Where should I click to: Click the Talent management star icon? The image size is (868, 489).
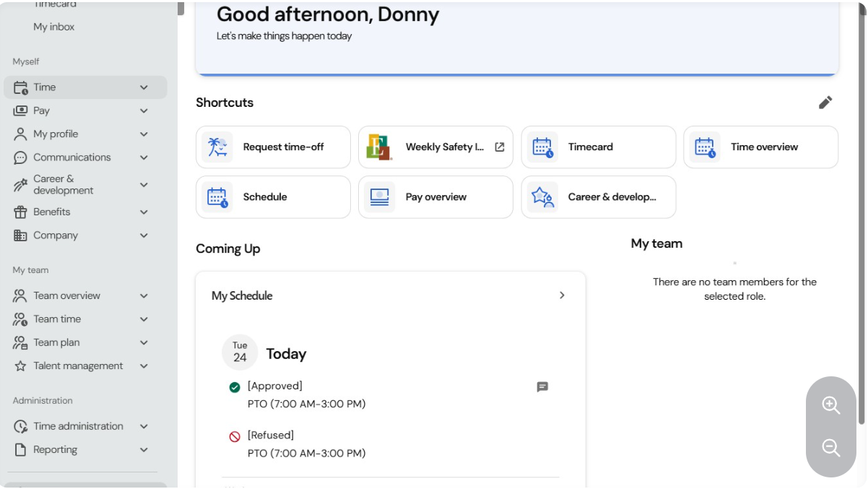point(20,366)
